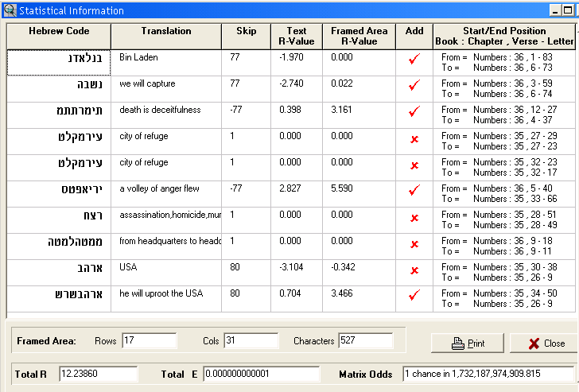Select 'a volley of anger flew' cell

[x=166, y=194]
